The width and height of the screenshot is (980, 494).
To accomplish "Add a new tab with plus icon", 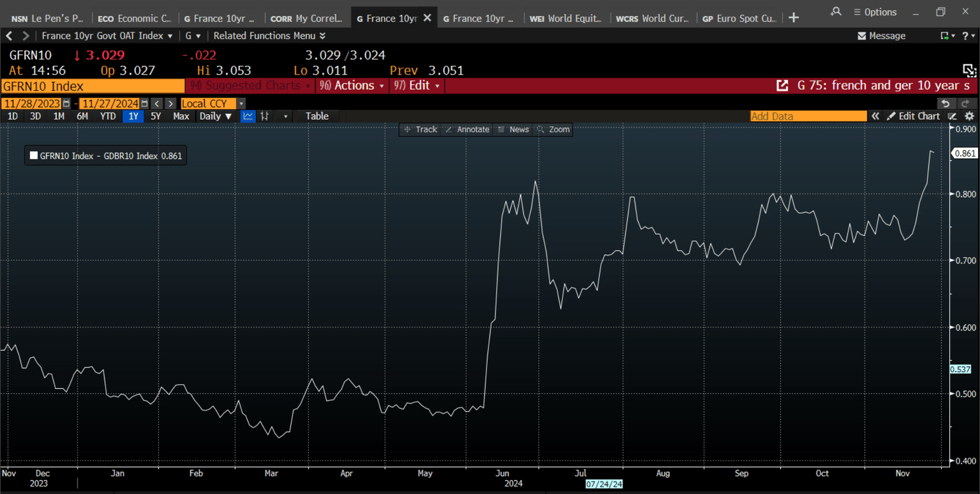I will 794,18.
